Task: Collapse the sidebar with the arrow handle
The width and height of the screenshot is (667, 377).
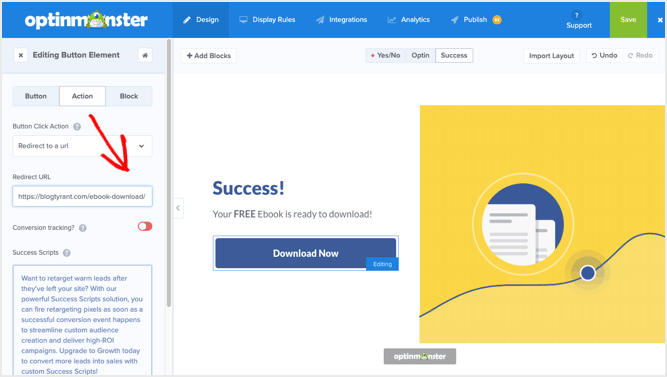Action: click(178, 208)
